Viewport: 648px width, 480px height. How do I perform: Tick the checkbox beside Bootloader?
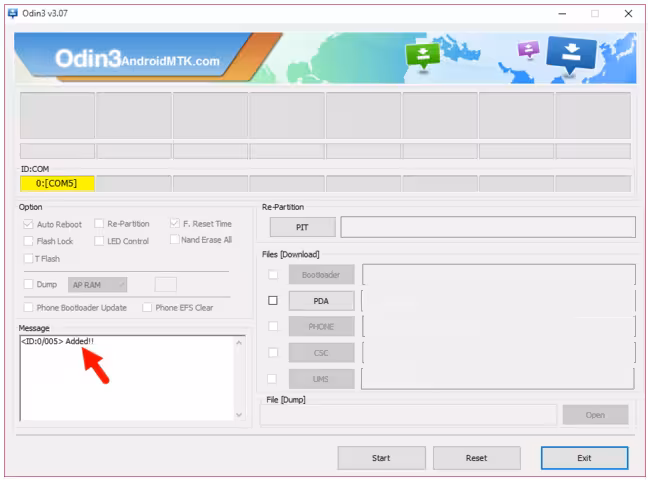coord(273,275)
